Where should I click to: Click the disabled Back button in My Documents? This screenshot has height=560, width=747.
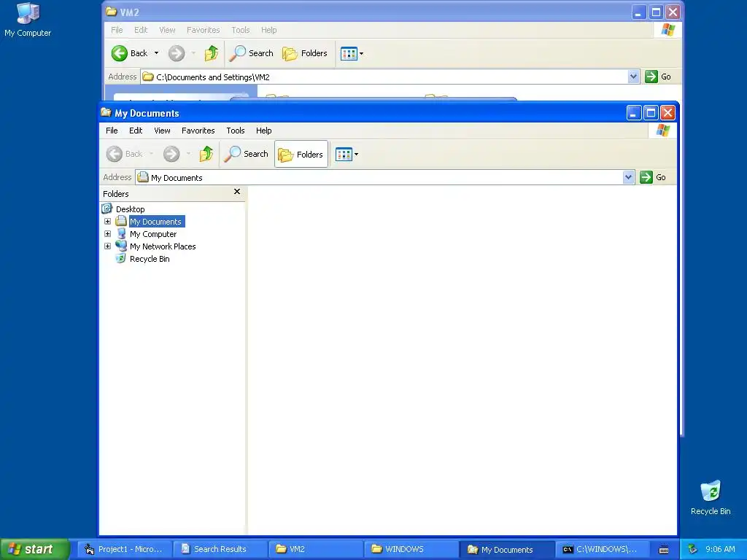124,154
